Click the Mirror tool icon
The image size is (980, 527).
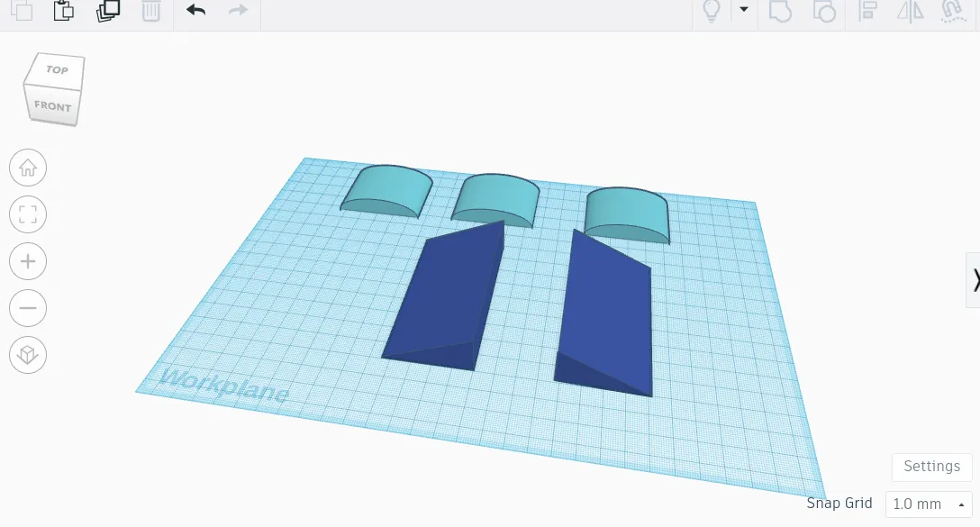910,10
